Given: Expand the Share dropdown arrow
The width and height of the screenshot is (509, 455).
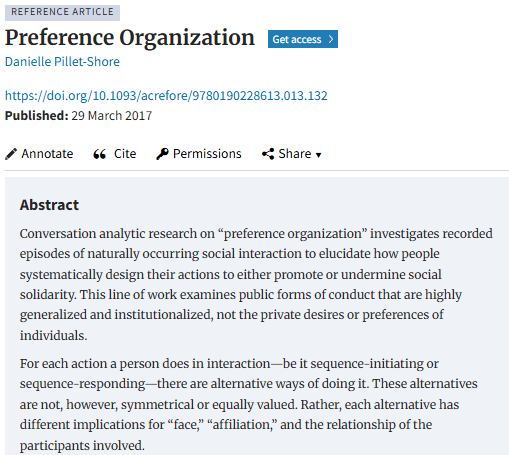Looking at the screenshot, I should [318, 155].
